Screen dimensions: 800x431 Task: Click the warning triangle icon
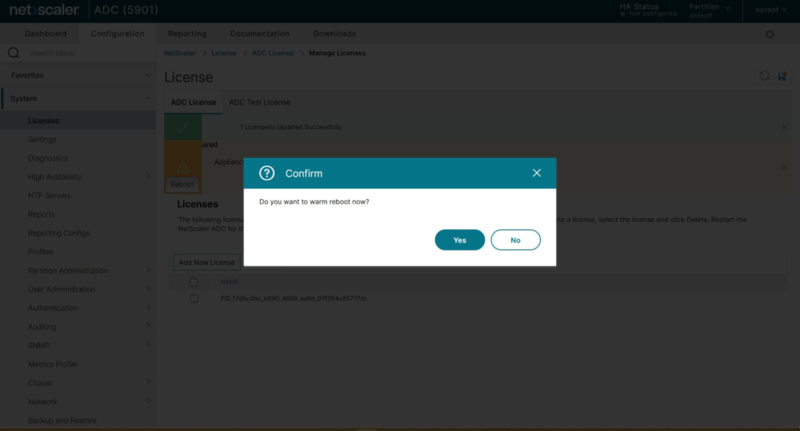point(183,167)
